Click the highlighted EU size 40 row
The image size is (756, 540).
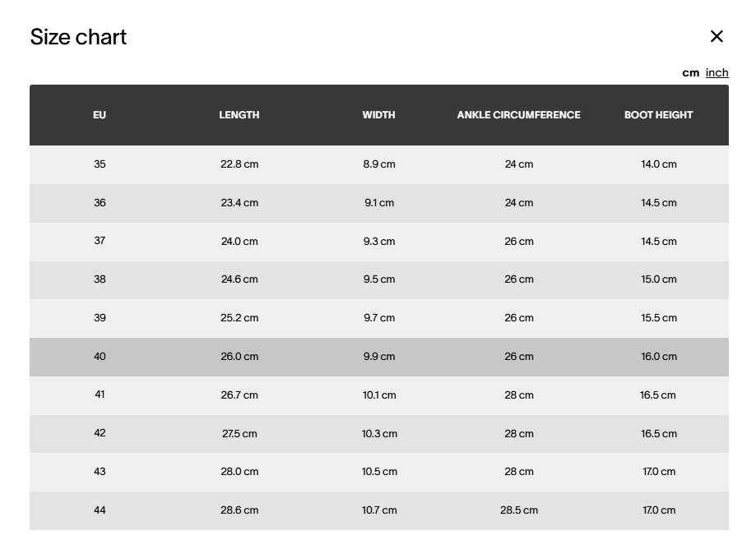(100, 357)
